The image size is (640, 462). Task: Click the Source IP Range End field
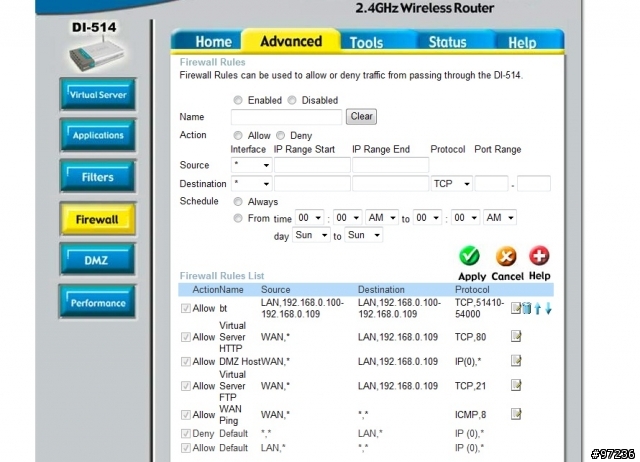pos(390,165)
